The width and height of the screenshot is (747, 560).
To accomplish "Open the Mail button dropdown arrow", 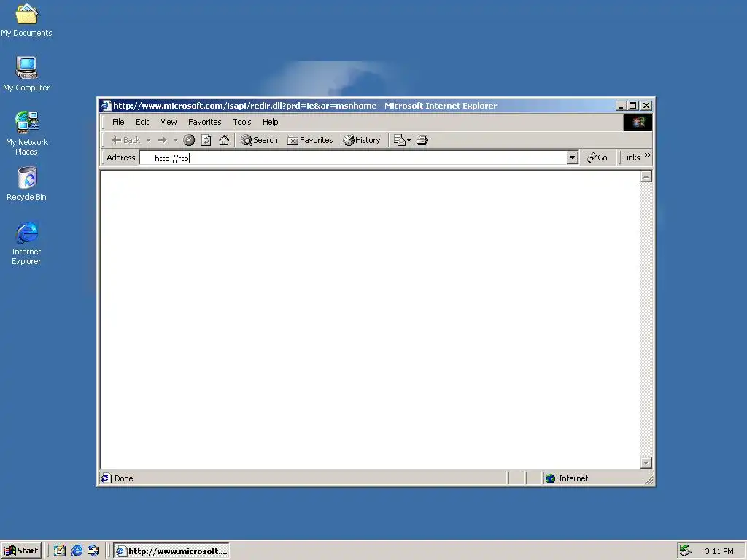I will (x=409, y=140).
